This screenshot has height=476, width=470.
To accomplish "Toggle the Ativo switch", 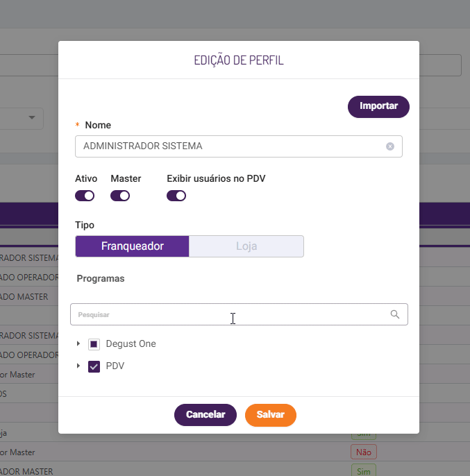I will point(85,196).
